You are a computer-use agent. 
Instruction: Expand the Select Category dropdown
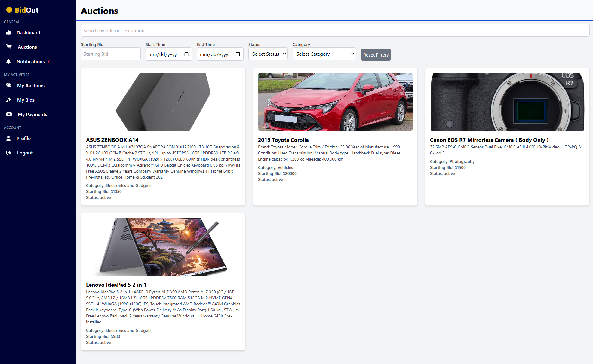(324, 54)
